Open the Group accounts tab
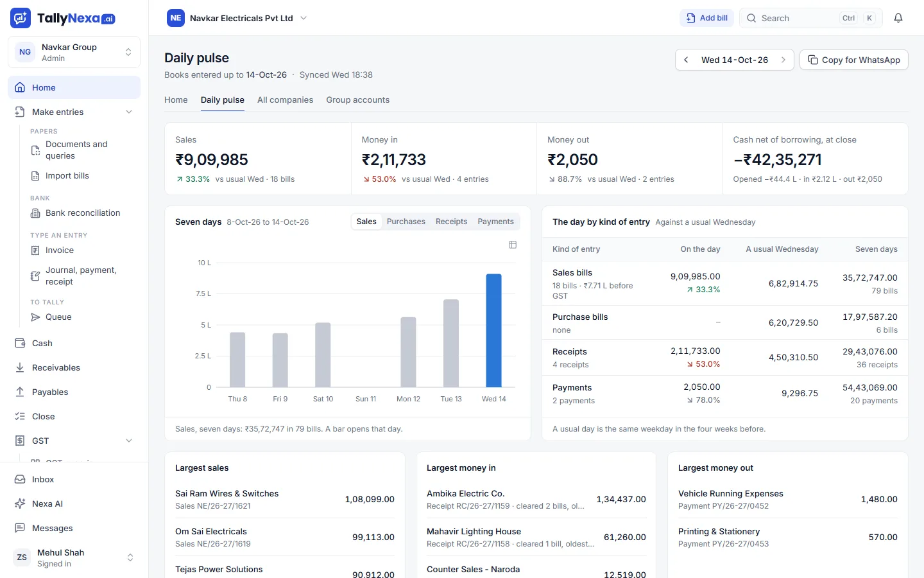924x578 pixels. coord(358,100)
